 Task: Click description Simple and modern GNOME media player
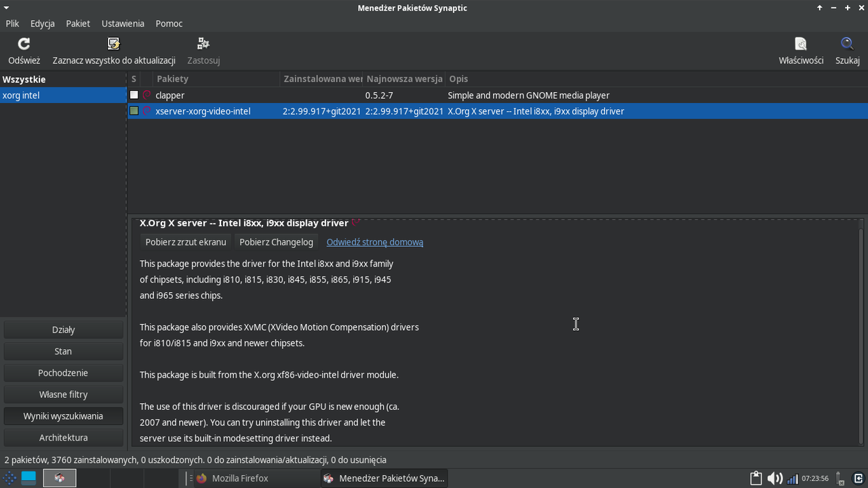[x=528, y=96]
